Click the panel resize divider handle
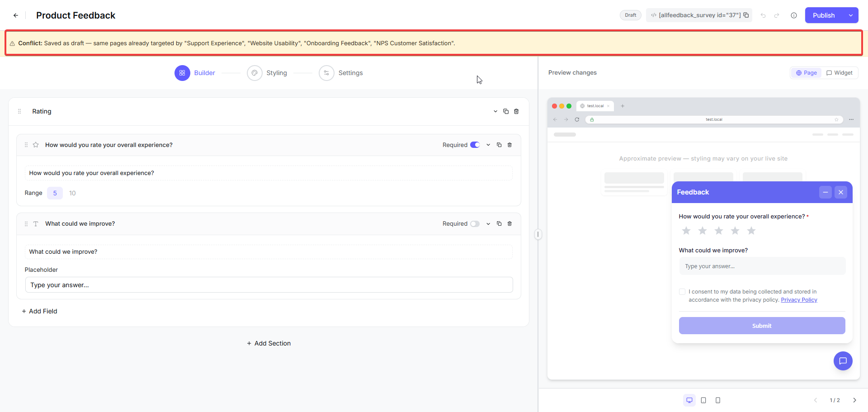 [x=538, y=234]
